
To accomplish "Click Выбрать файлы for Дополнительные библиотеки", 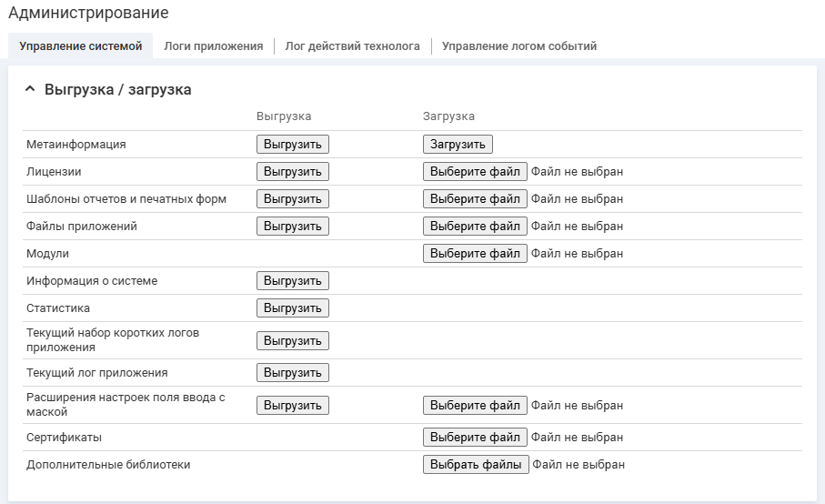I will (x=476, y=465).
